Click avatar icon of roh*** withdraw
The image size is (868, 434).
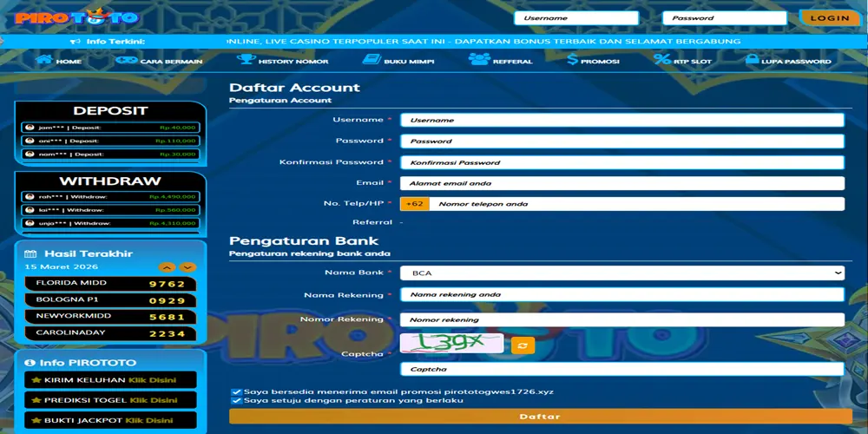(30, 196)
